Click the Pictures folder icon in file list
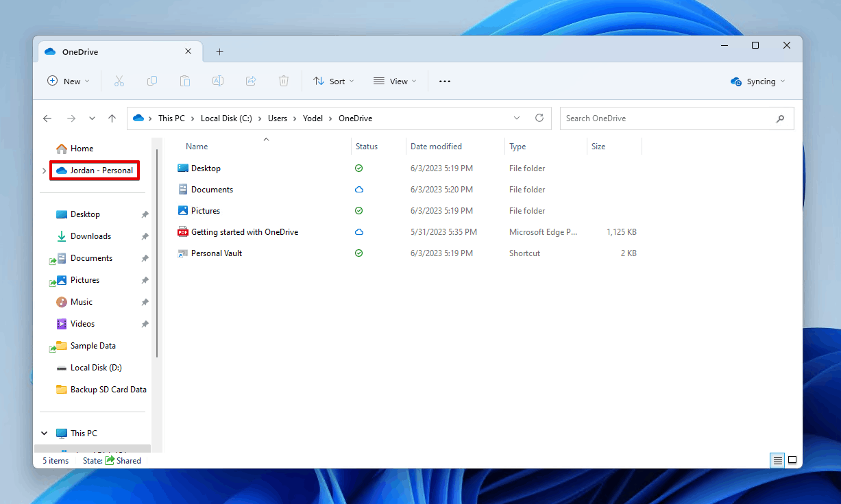841x504 pixels. coord(183,210)
